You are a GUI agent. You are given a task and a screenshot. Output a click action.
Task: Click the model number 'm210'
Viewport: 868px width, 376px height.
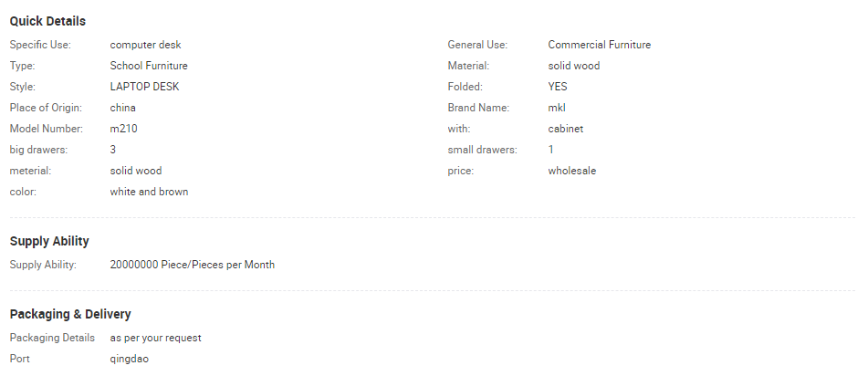pyautogui.click(x=123, y=129)
